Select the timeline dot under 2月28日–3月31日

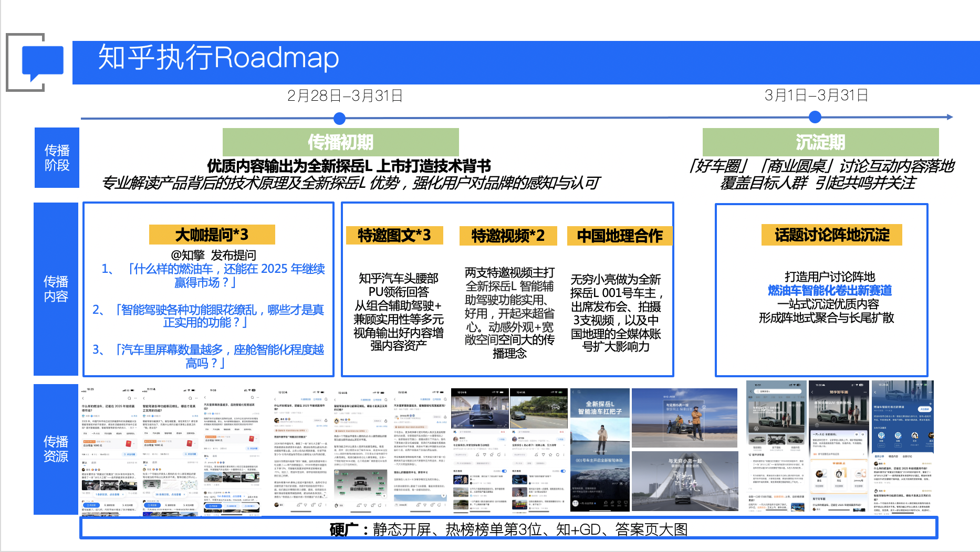click(x=340, y=119)
